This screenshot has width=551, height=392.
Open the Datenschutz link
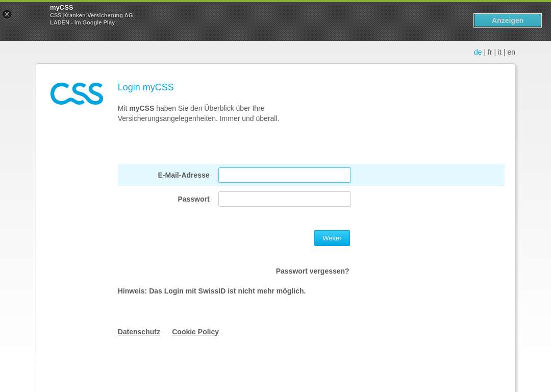(x=139, y=332)
